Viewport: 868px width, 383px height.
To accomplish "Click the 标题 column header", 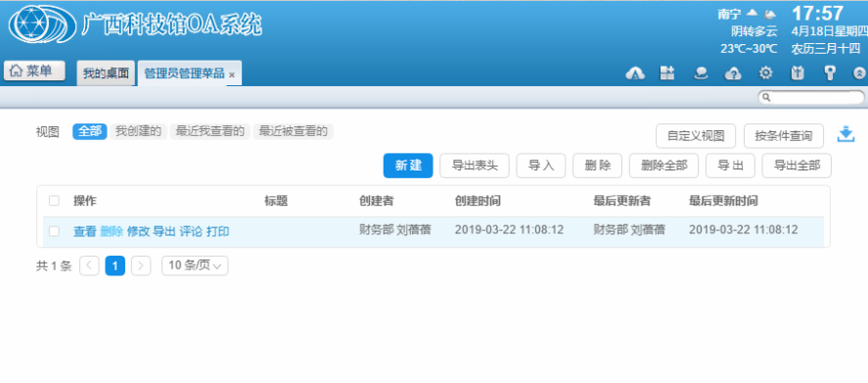I will (276, 201).
